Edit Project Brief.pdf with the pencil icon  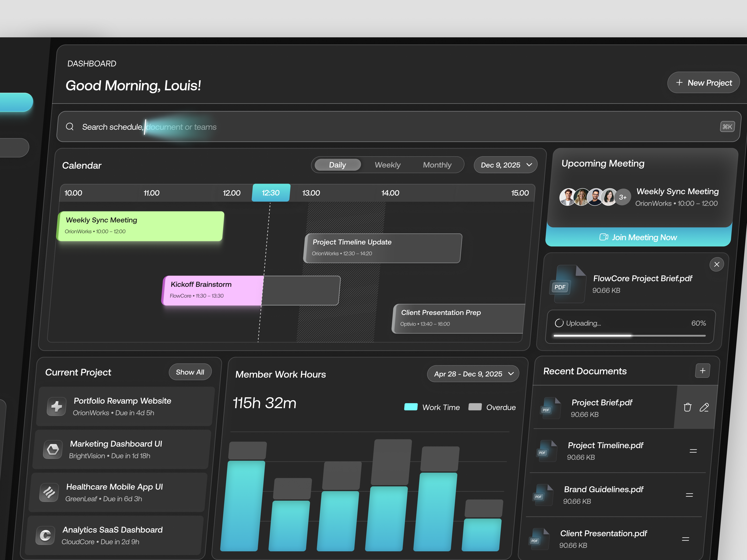click(x=705, y=407)
